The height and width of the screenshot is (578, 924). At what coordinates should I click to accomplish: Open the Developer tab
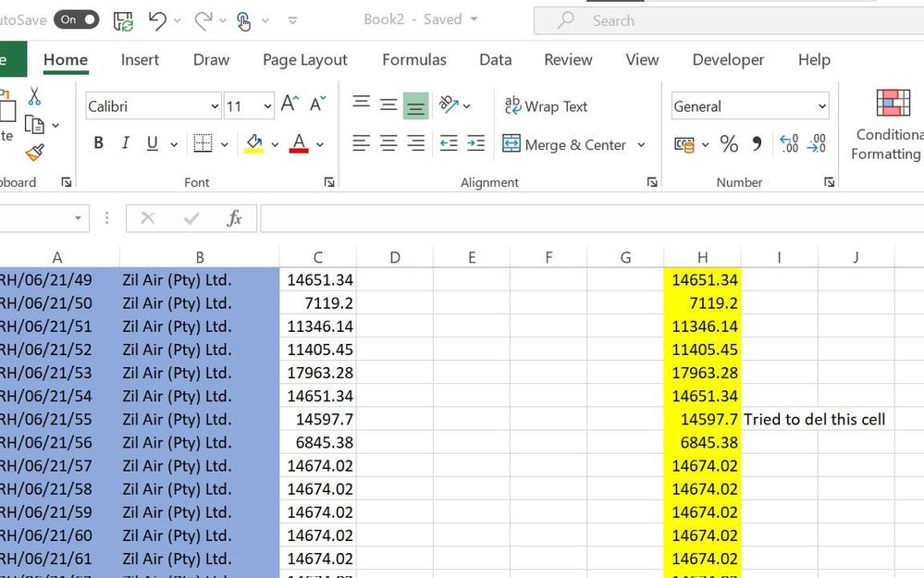[727, 59]
